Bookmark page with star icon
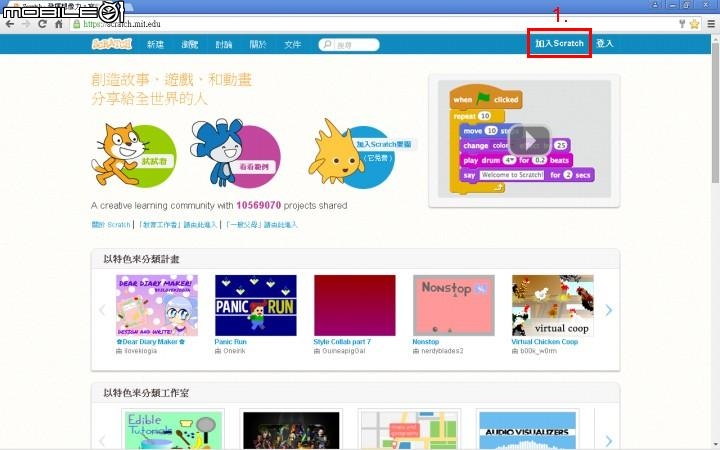This screenshot has height=450, width=720. [694, 24]
